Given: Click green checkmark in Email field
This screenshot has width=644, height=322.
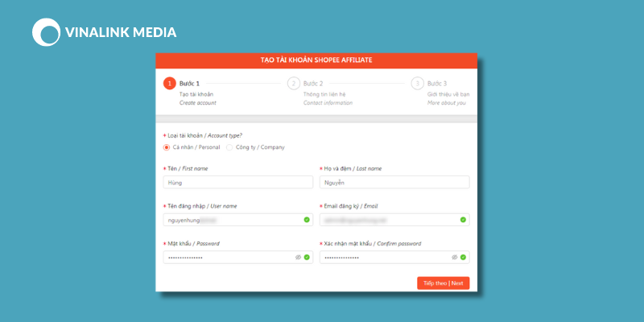Looking at the screenshot, I should click(464, 220).
